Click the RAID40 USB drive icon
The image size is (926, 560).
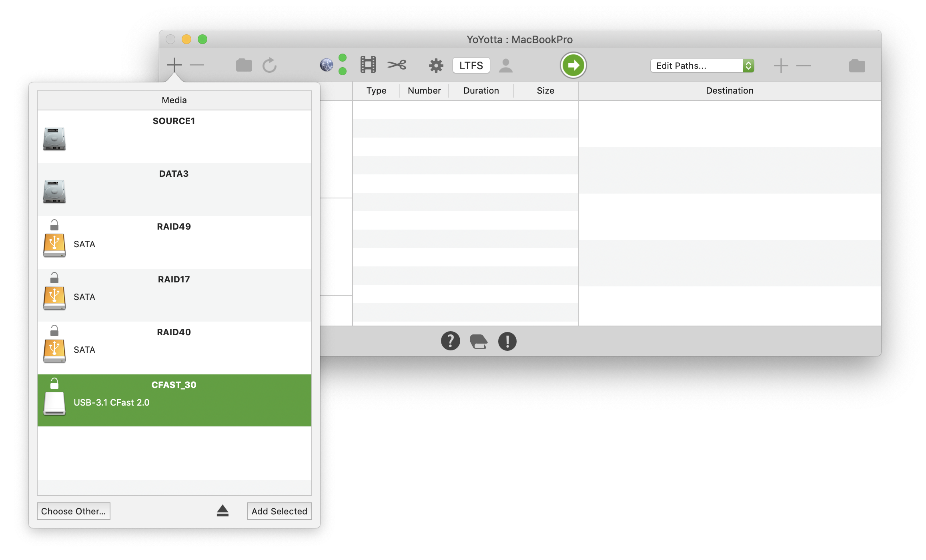click(x=54, y=351)
